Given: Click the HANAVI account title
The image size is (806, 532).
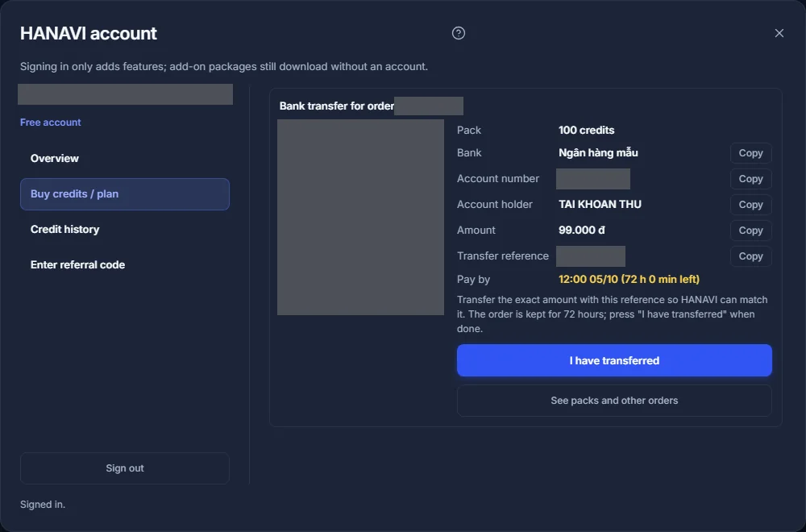Looking at the screenshot, I should tap(89, 33).
